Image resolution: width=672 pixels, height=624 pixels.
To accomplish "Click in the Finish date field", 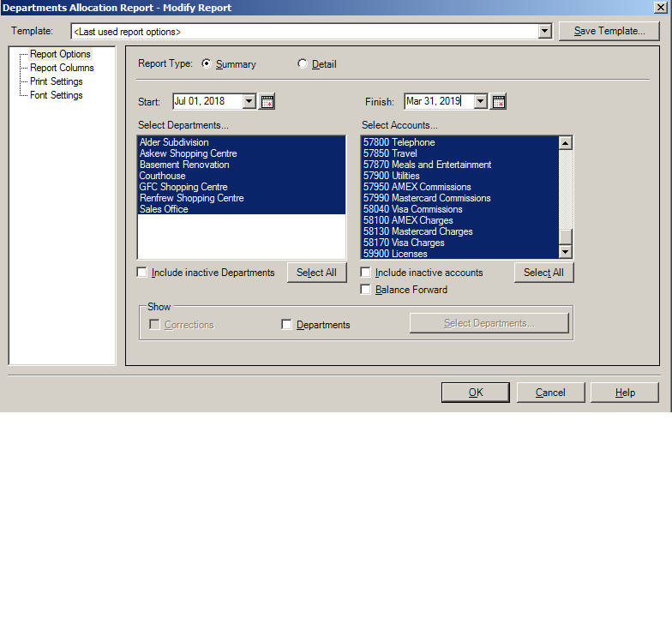I will pyautogui.click(x=439, y=101).
